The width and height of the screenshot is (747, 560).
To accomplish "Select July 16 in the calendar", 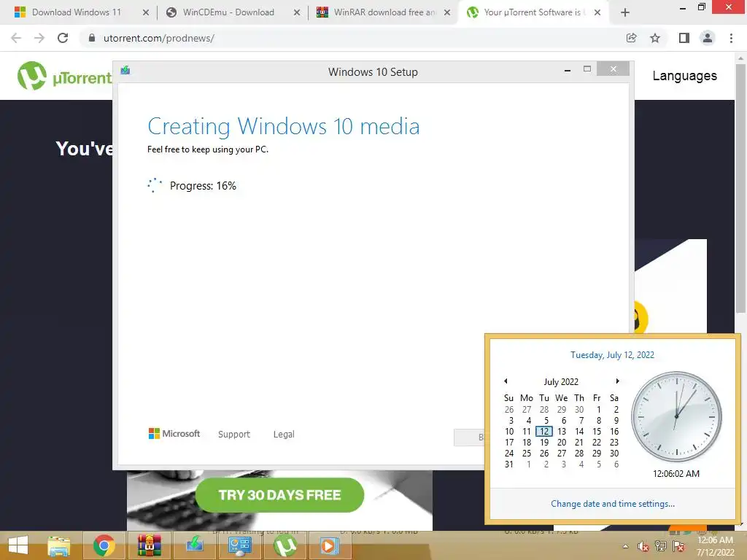I will click(614, 432).
